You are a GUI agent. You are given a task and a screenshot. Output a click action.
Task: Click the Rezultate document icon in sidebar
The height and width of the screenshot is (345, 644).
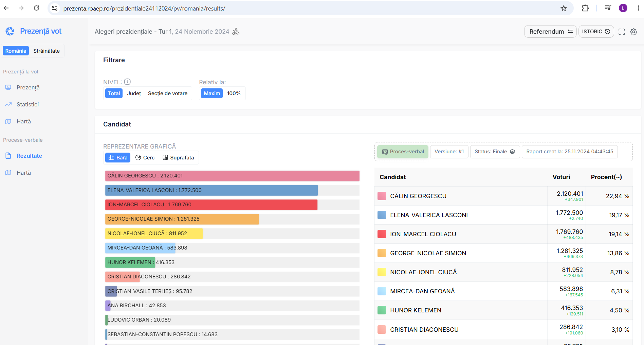click(8, 156)
